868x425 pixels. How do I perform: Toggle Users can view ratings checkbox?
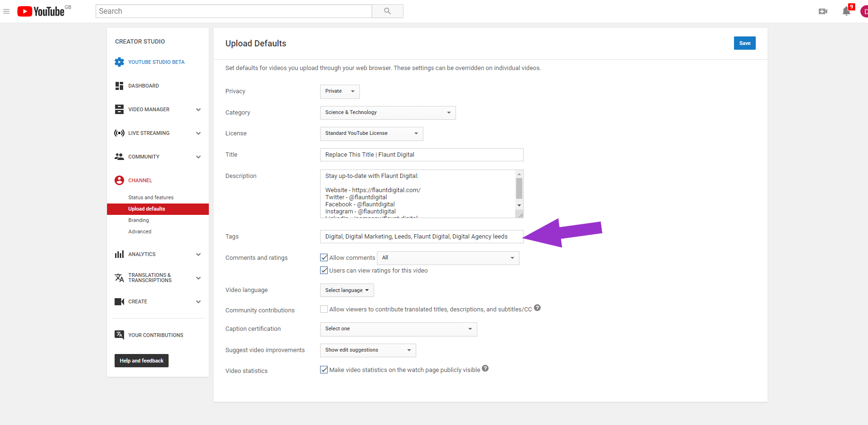tap(324, 270)
